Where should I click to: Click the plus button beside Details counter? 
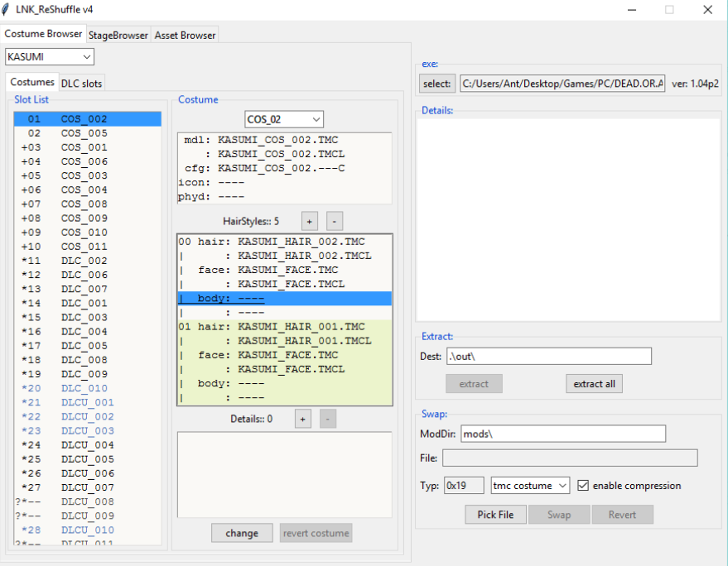(303, 419)
